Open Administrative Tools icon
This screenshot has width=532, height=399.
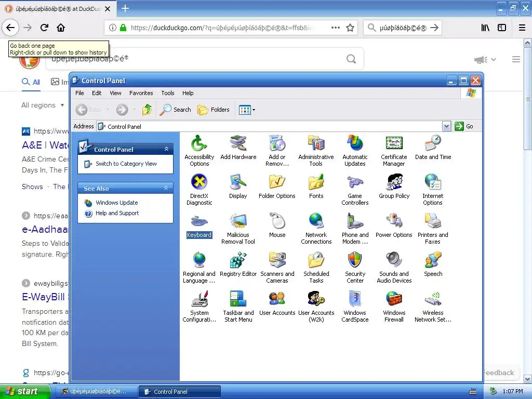316,150
